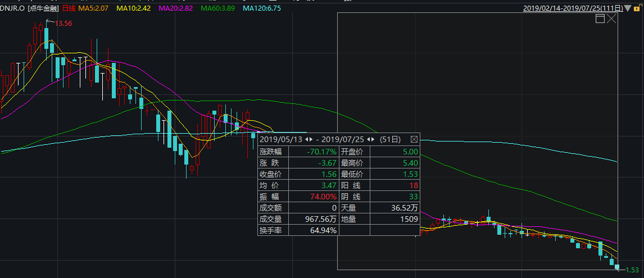644x278 pixels.
Task: Click the (51日) day count label
Action: (390, 140)
